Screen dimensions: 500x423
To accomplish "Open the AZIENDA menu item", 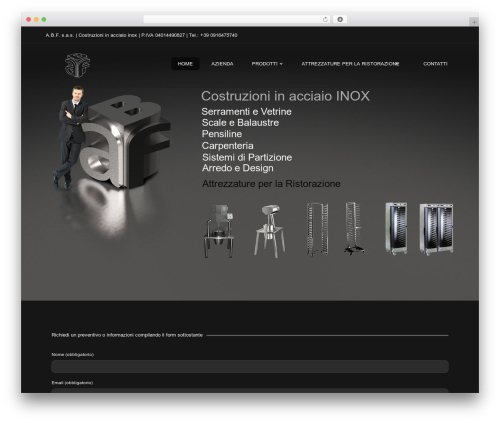I will point(222,64).
